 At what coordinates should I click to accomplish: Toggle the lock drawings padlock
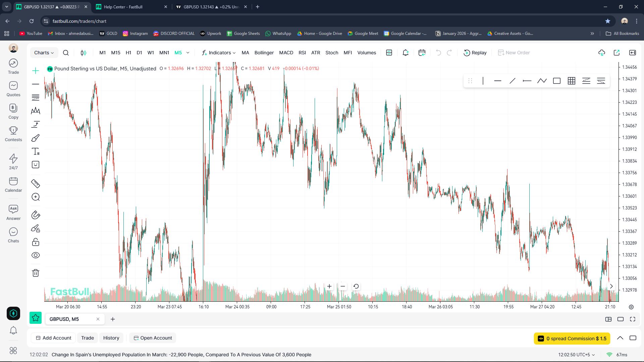coord(36,242)
